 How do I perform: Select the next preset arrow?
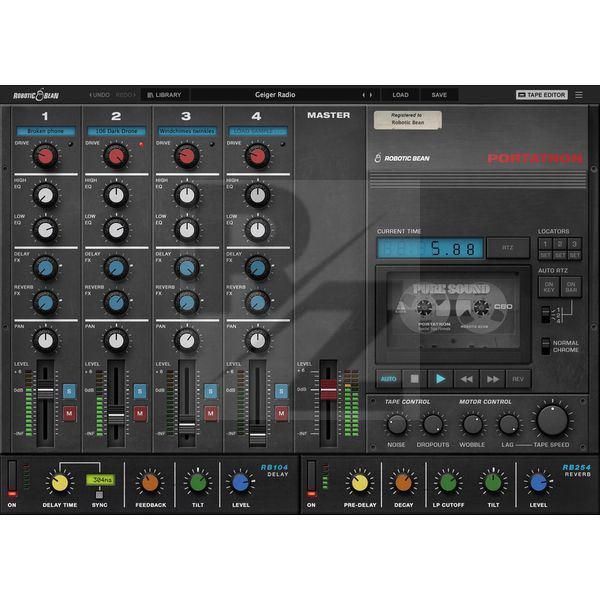pyautogui.click(x=371, y=95)
